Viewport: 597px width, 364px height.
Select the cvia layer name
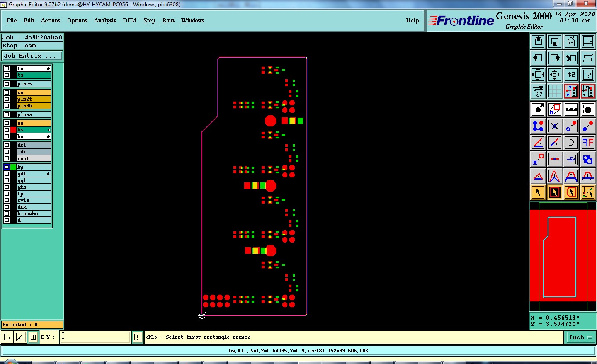[34, 200]
